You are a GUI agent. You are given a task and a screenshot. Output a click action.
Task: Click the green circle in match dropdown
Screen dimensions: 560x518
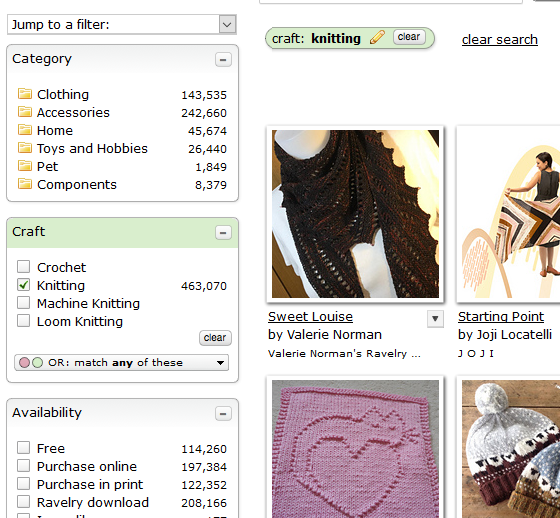(x=37, y=363)
